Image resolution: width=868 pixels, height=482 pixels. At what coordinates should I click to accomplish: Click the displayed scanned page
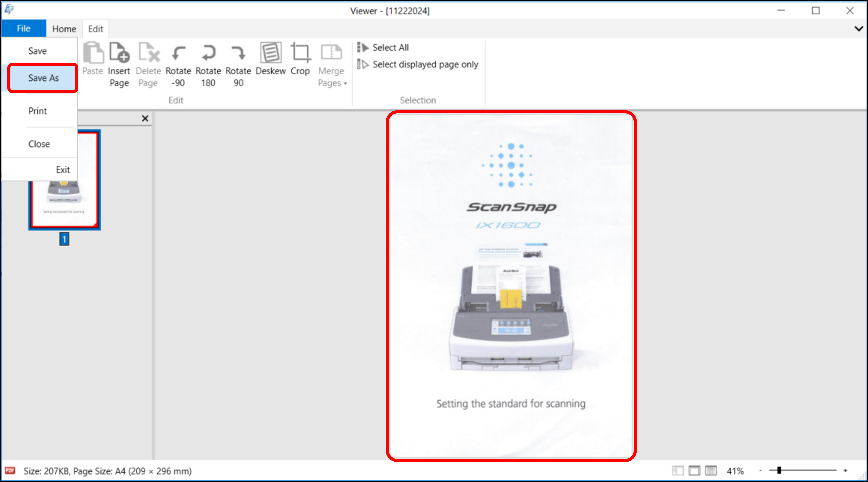(511, 286)
